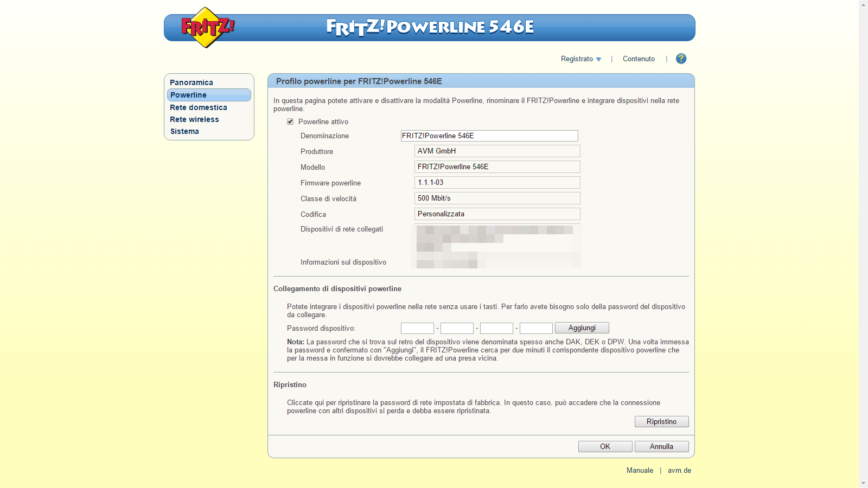Image resolution: width=868 pixels, height=488 pixels.
Task: Open the help question mark icon
Action: [681, 59]
